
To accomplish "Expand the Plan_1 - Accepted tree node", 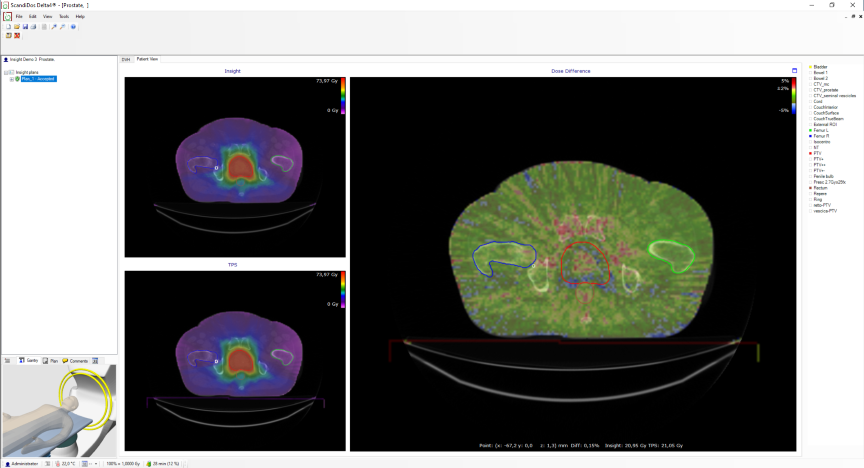I will [11, 78].
